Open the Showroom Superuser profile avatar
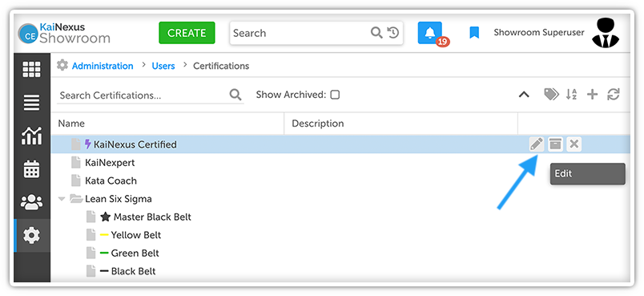Image resolution: width=644 pixels, height=296 pixels. coord(606,32)
